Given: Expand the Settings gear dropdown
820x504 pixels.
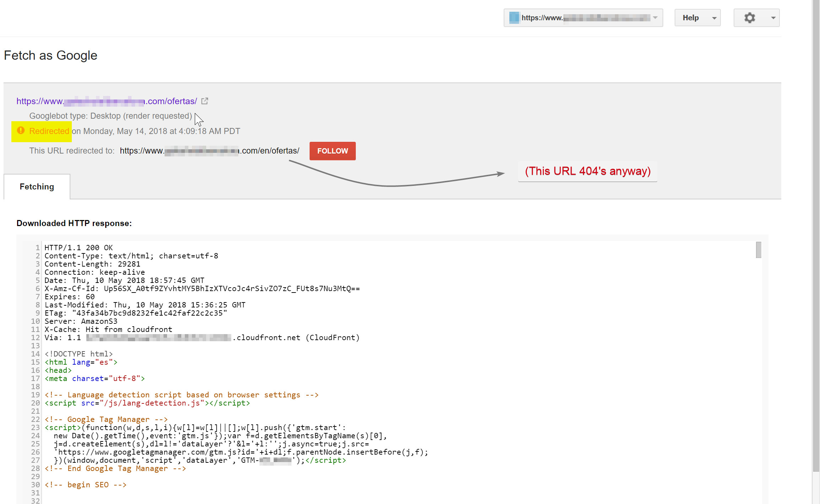Looking at the screenshot, I should pos(756,17).
